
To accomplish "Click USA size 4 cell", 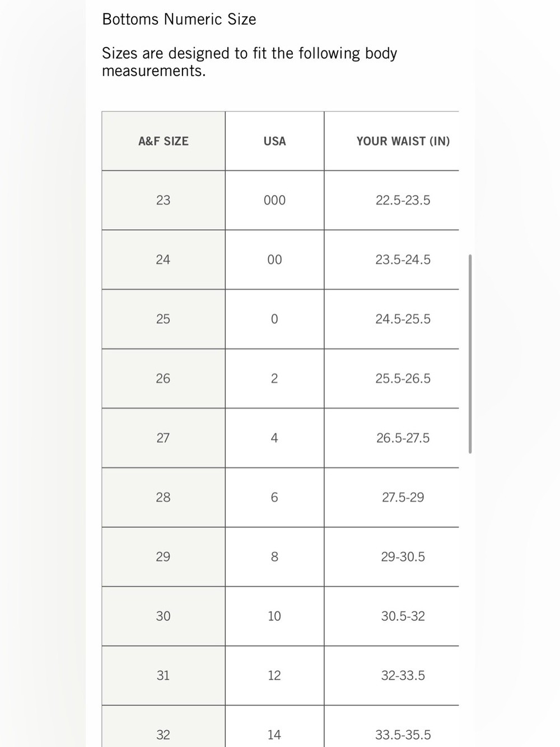I will click(274, 438).
